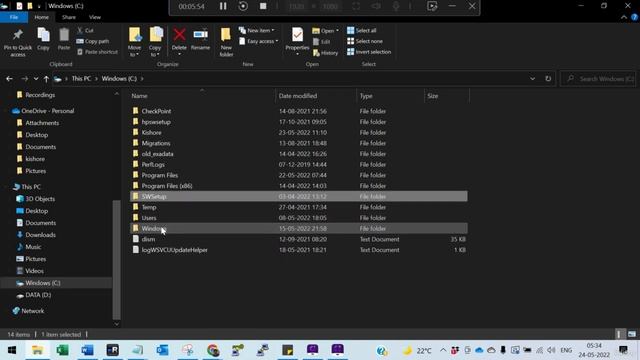Click Select all in the ribbon
This screenshot has width=640, height=360.
click(362, 31)
